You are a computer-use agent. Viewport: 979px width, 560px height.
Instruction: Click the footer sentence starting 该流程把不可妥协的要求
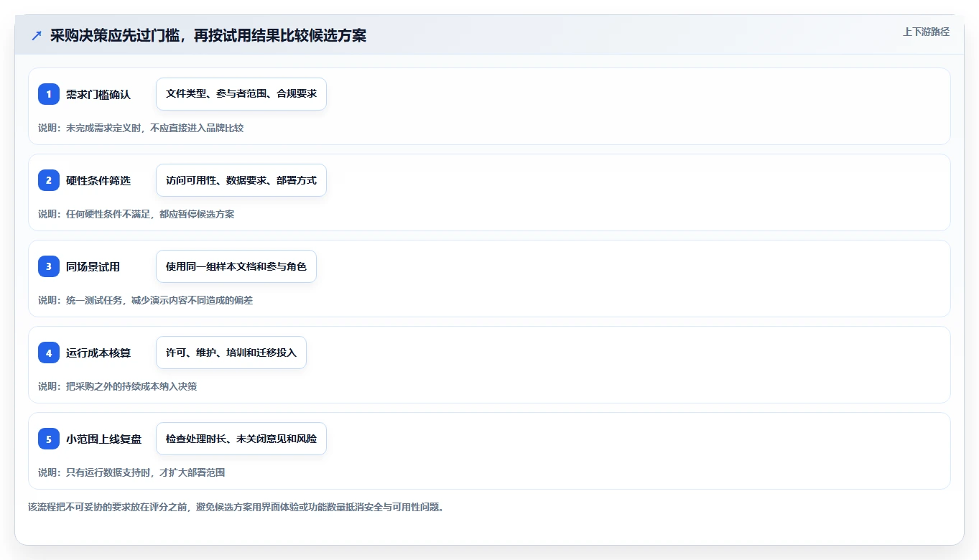point(236,507)
